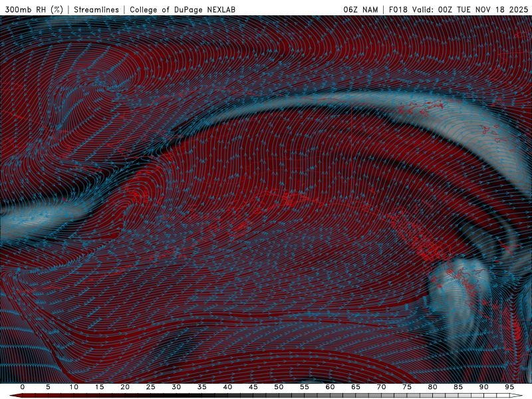Click the colorbar label "70"
Viewport: 532px width, 399px height.
coord(381,387)
